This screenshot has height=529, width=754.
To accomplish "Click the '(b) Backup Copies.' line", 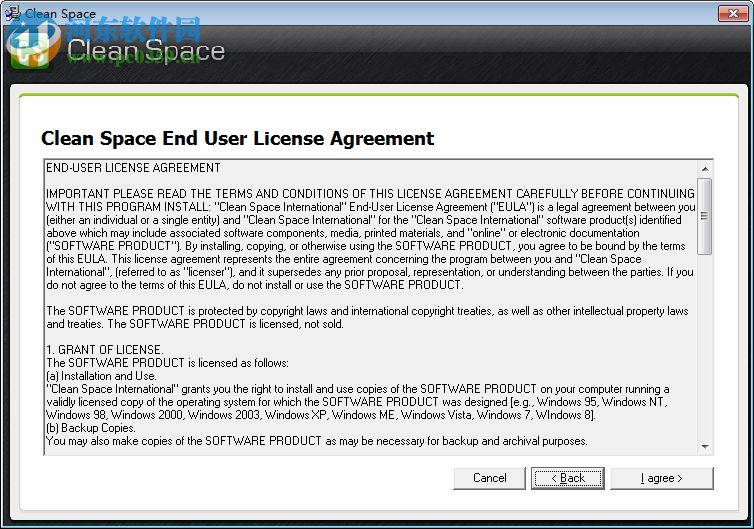I will point(91,428).
